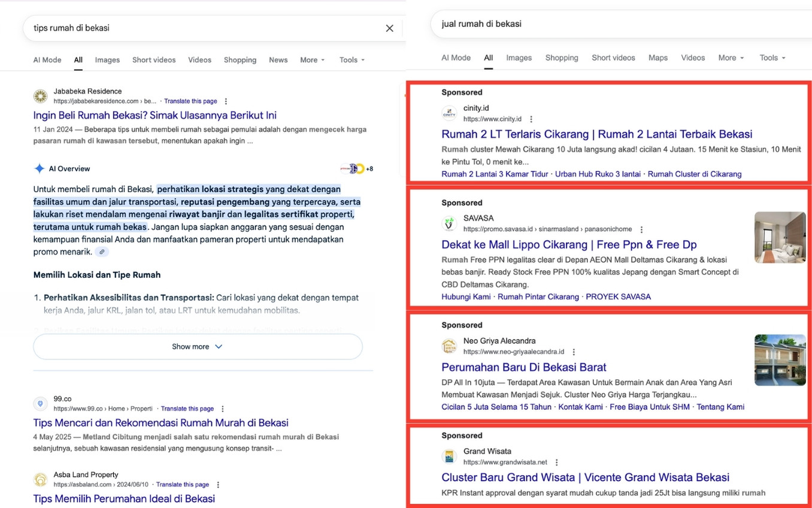Open 'Perumahan Baru Di Bekasi Barat' ad

[x=523, y=367]
